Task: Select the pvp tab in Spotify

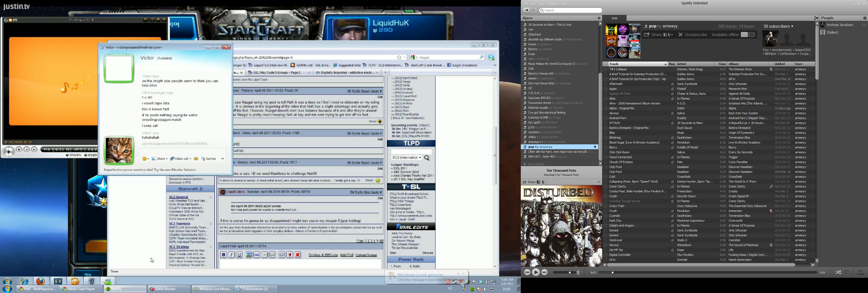Action: click(615, 18)
